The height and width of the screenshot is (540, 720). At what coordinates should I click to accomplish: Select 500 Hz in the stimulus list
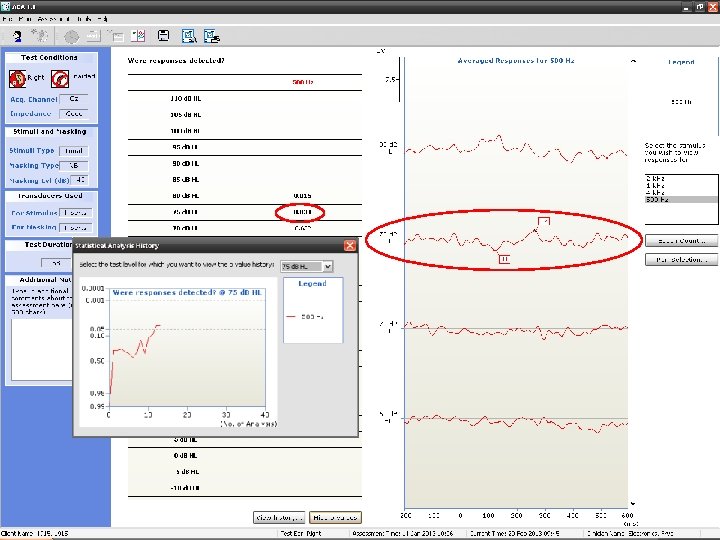[x=681, y=199]
